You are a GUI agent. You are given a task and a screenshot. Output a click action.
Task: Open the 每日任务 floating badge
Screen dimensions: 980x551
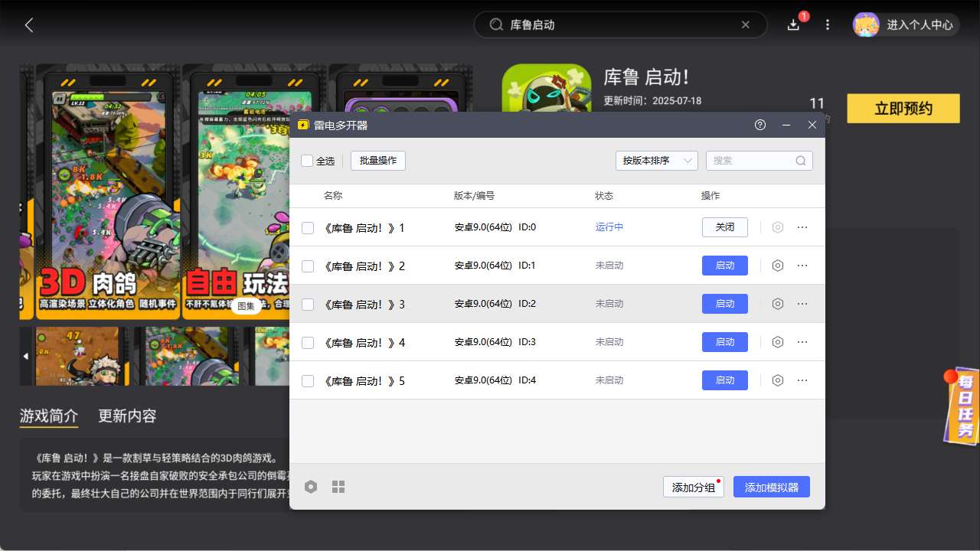tap(962, 406)
